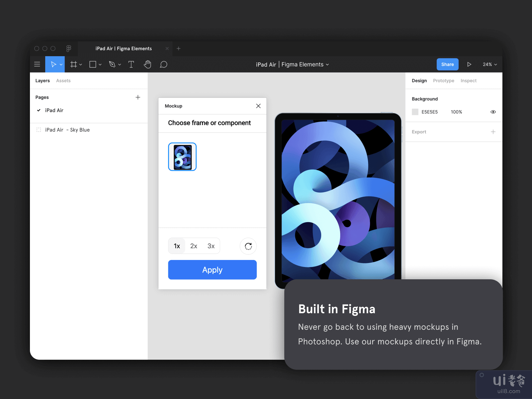The height and width of the screenshot is (399, 532).
Task: Expand the file title dropdown menu
Action: click(x=327, y=65)
